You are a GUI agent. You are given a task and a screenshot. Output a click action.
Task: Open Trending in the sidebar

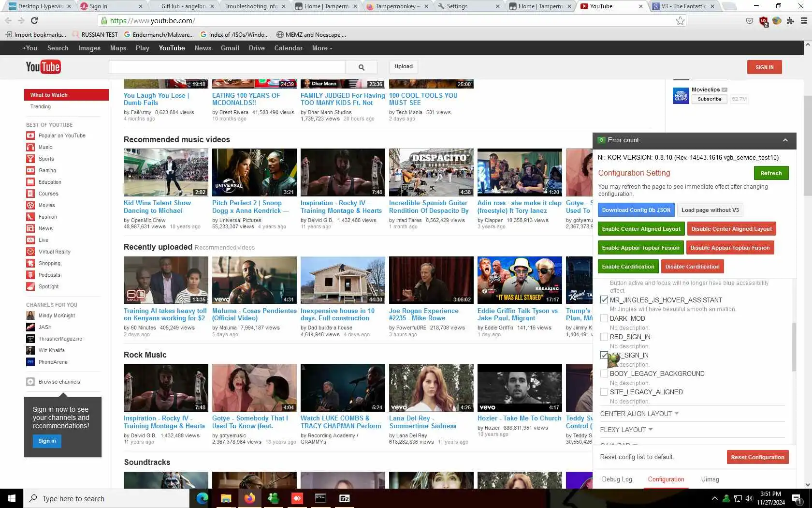pos(41,106)
